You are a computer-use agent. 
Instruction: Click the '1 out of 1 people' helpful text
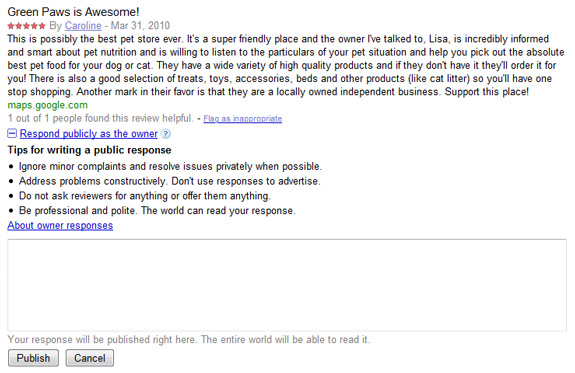pyautogui.click(x=100, y=118)
